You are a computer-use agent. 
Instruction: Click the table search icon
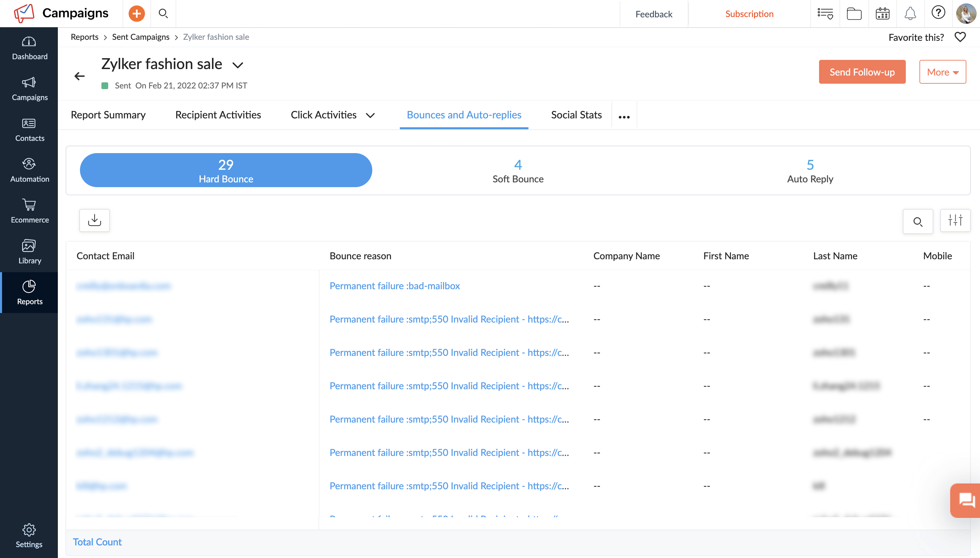pyautogui.click(x=917, y=221)
